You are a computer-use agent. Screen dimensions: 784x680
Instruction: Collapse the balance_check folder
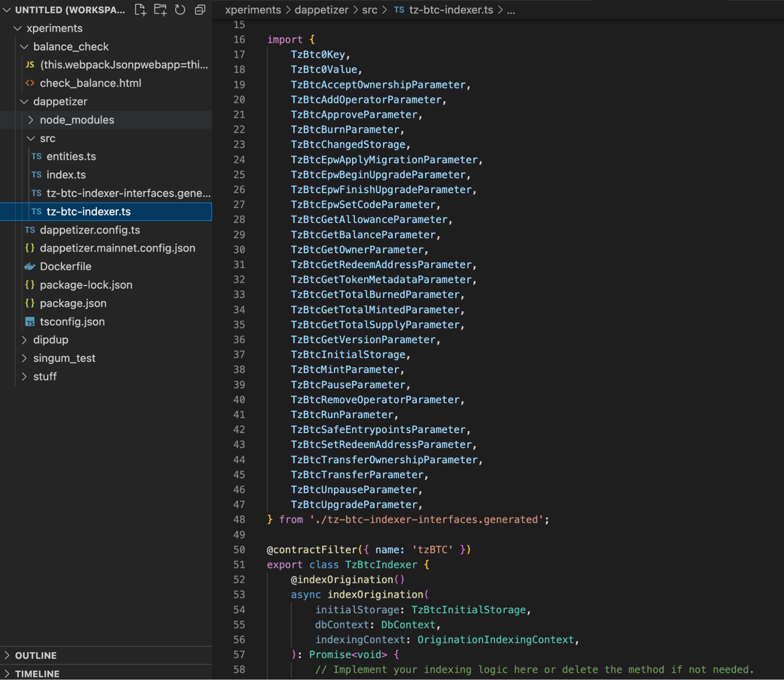click(71, 47)
